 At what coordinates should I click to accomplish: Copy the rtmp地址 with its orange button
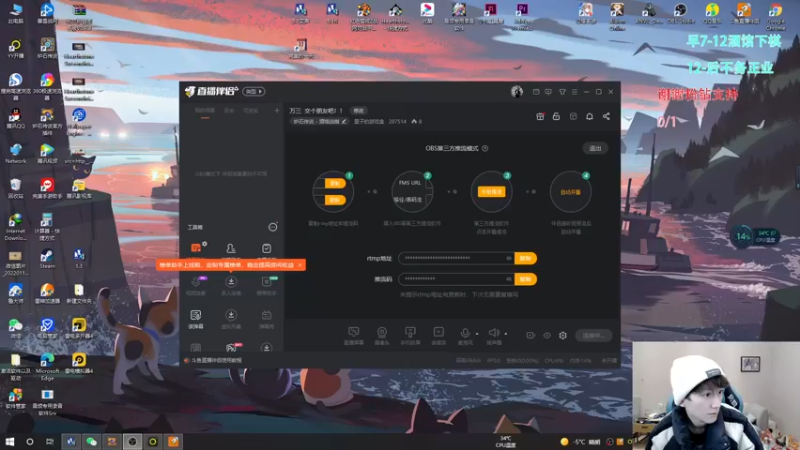click(x=526, y=258)
